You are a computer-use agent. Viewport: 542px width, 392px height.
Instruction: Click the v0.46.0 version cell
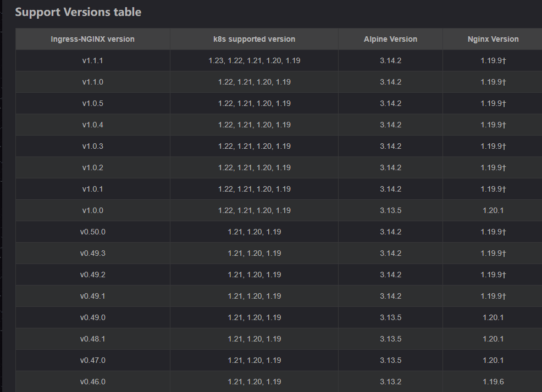point(92,382)
